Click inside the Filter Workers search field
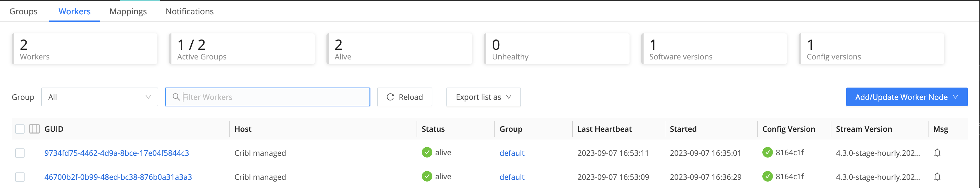980x188 pixels. click(266, 97)
